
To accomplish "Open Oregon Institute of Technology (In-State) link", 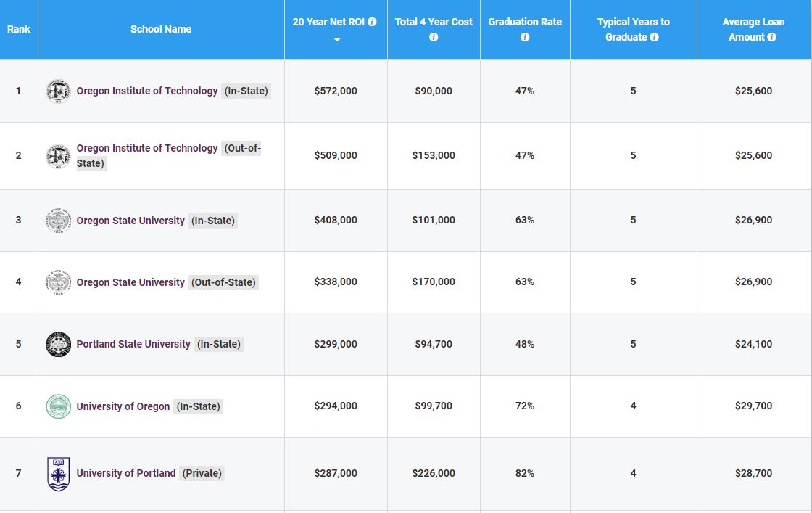I will tap(147, 91).
